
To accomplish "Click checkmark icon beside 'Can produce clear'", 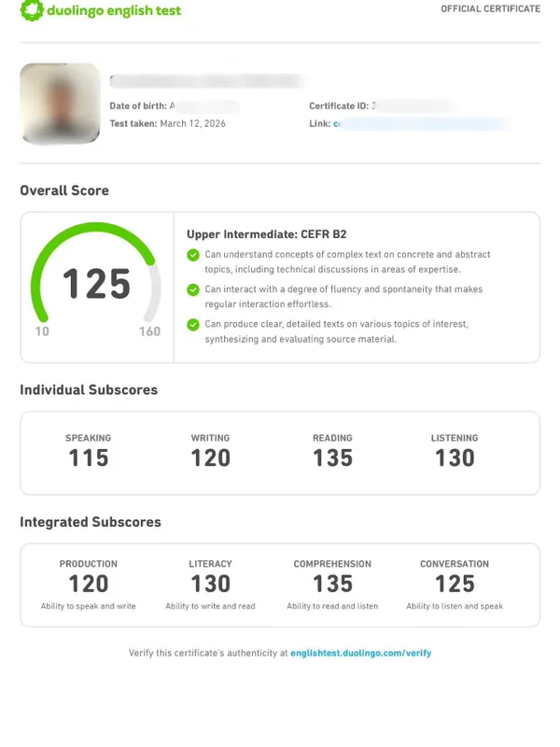I will (x=193, y=324).
